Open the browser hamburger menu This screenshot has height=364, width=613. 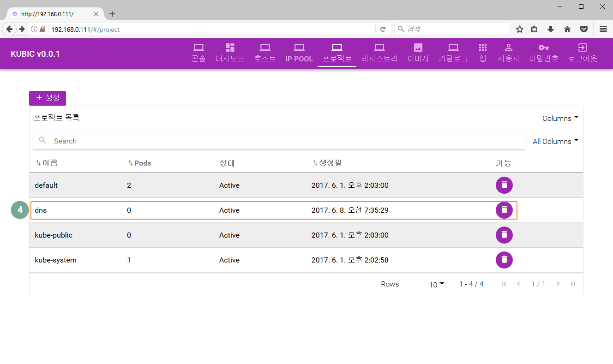point(603,29)
